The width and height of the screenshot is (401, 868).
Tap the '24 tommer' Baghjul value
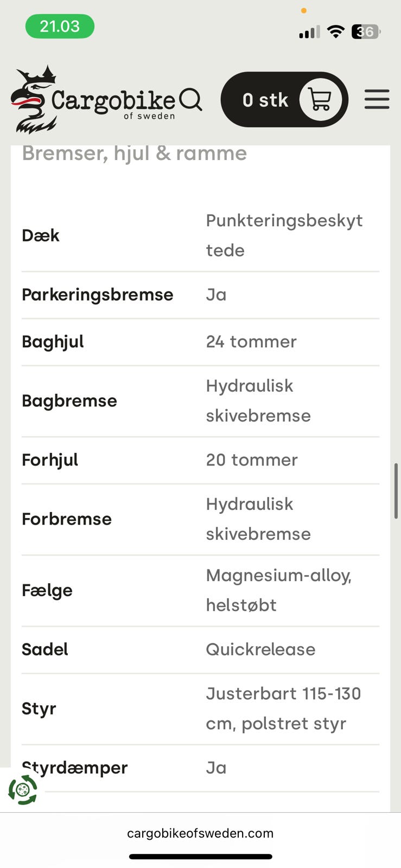point(251,342)
